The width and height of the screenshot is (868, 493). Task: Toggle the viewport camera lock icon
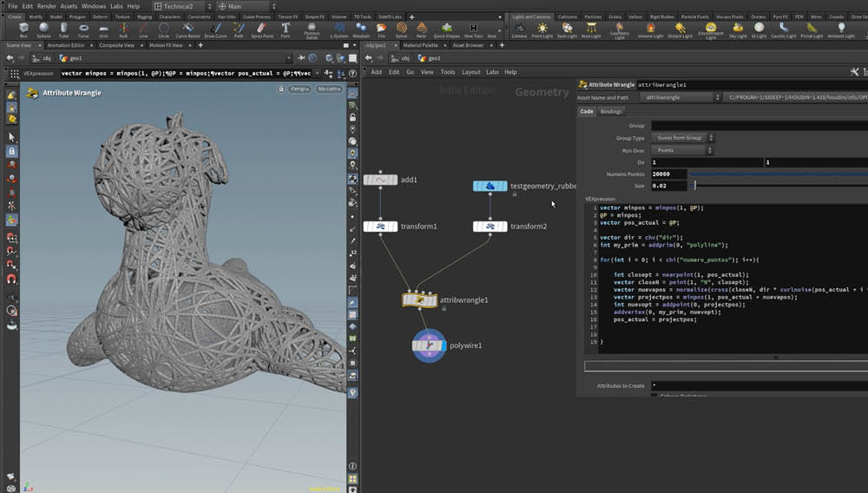click(x=281, y=89)
